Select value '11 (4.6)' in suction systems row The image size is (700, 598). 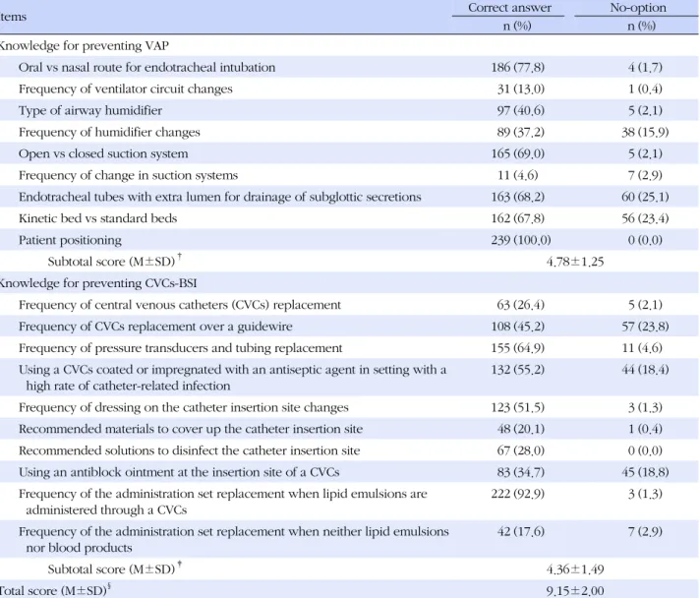click(518, 175)
